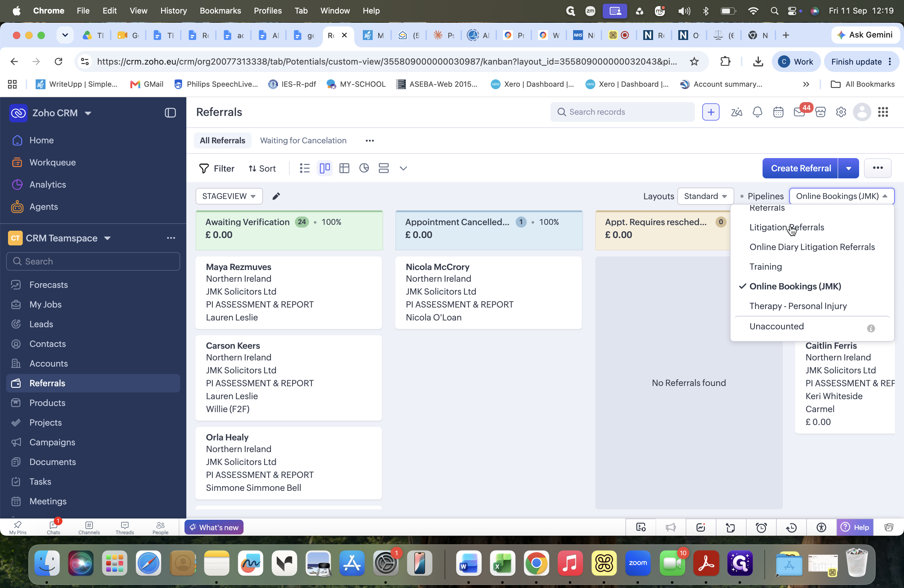Open the Zoho apps grid icon
This screenshot has height=588, width=904.
click(883, 112)
